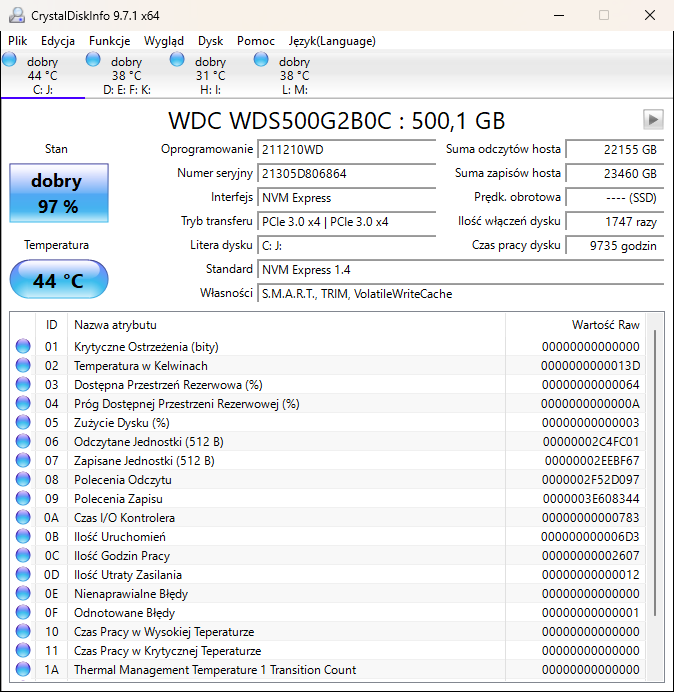
Task: Click status orb for Temperatura w Kelwinach
Action: [x=23, y=366]
